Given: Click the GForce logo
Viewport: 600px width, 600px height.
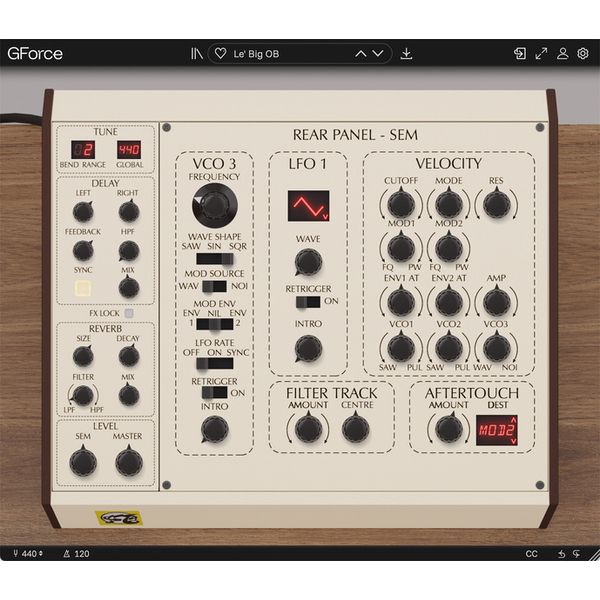Looking at the screenshot, I should 35,54.
